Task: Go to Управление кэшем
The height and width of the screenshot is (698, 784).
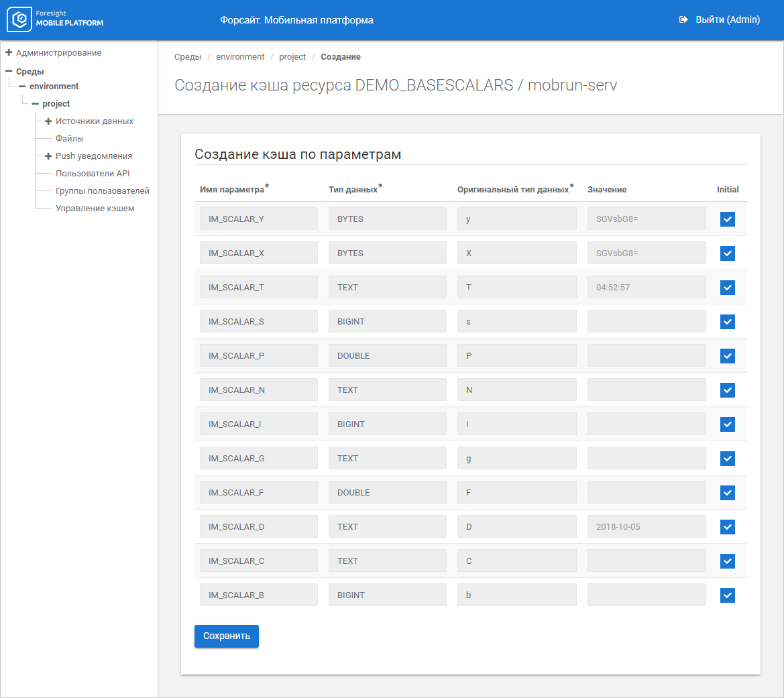Action: 95,209
